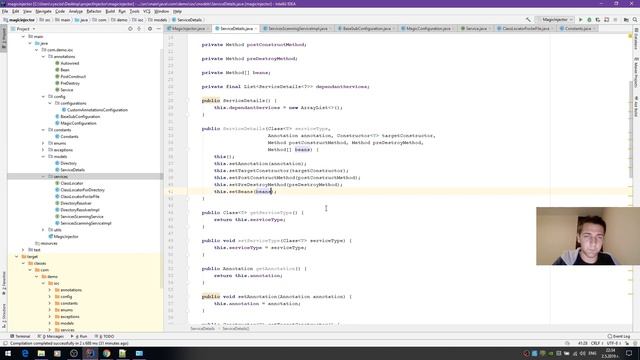The image size is (640, 360).
Task: Click the Structure sidebar tab
Action: click(4, 316)
